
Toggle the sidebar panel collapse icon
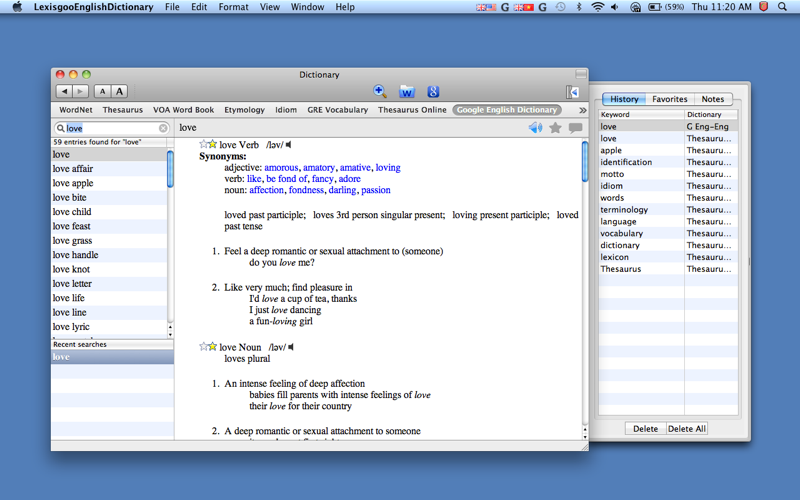(573, 92)
